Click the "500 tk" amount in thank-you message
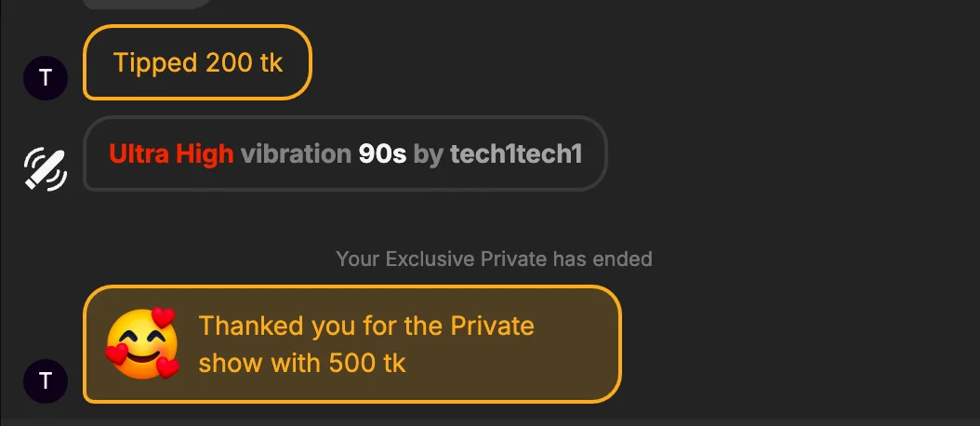The width and height of the screenshot is (980, 426). point(367,363)
